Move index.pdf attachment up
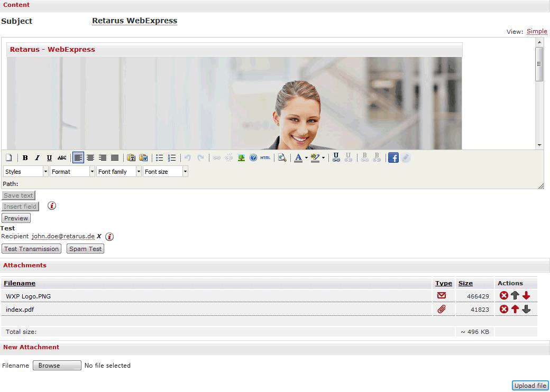Image resolution: width=550 pixels, height=392 pixels. (x=515, y=310)
